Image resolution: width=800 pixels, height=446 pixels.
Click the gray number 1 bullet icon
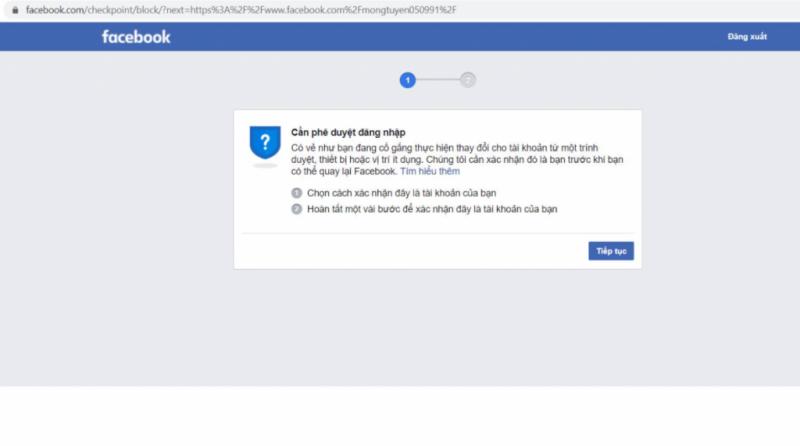(296, 192)
